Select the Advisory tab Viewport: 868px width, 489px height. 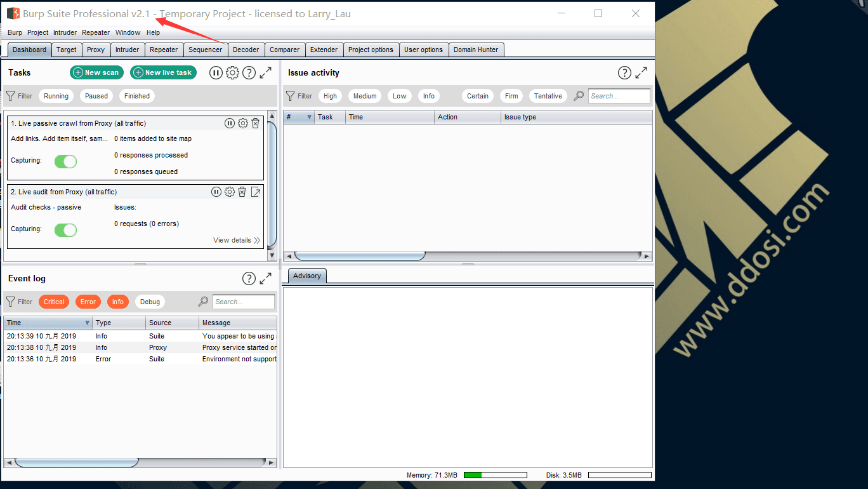point(307,276)
